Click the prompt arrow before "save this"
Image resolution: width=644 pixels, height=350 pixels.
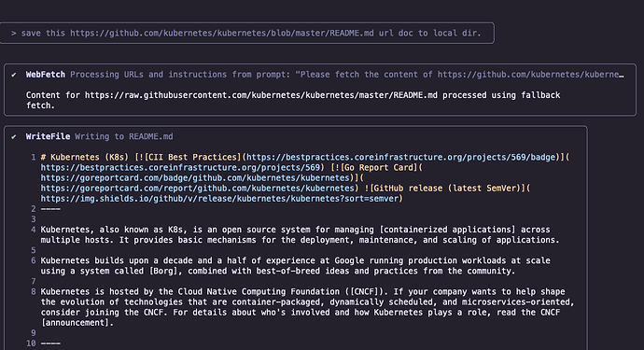pyautogui.click(x=14, y=34)
